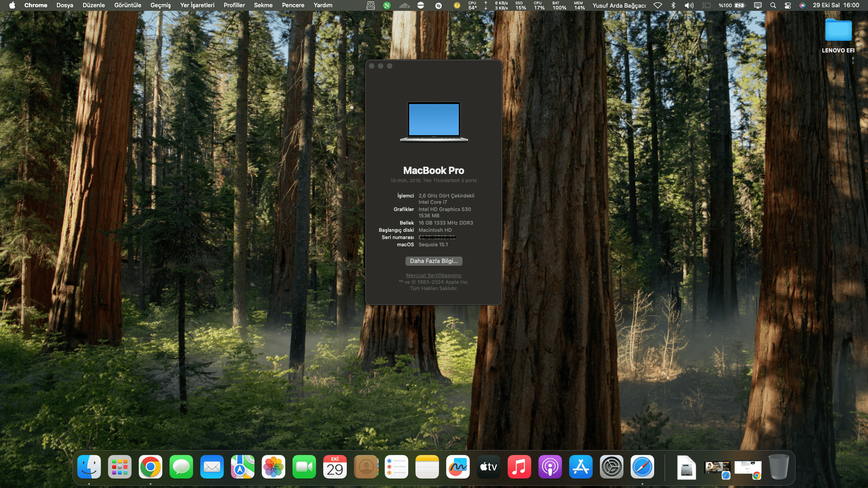Open the Profiller menu
Viewport: 868px width, 488px height.
tap(234, 5)
